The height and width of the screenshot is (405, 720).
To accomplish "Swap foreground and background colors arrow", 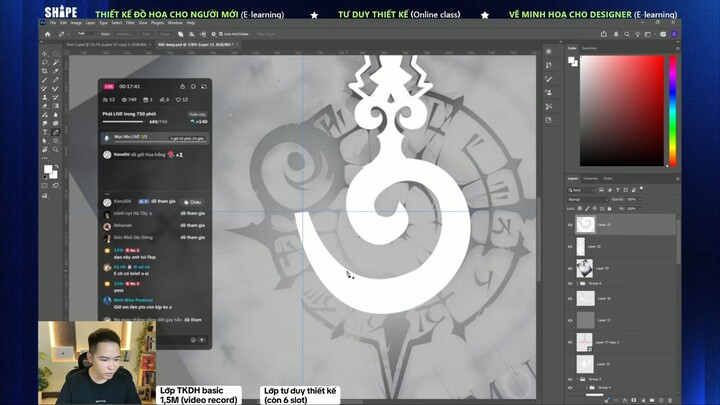I will (x=56, y=167).
